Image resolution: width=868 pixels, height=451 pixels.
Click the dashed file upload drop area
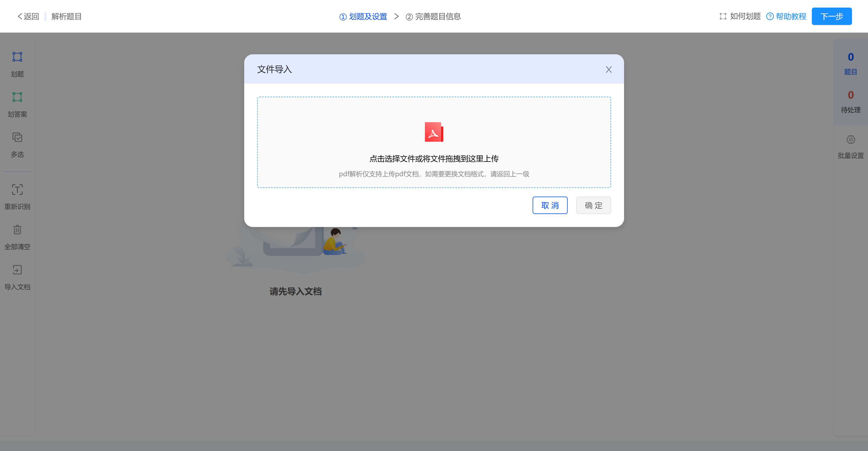[434, 142]
